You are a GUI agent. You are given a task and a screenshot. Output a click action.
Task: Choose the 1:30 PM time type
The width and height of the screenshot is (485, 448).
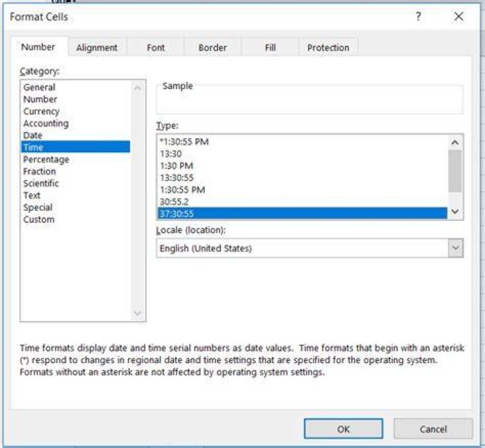[x=302, y=166]
